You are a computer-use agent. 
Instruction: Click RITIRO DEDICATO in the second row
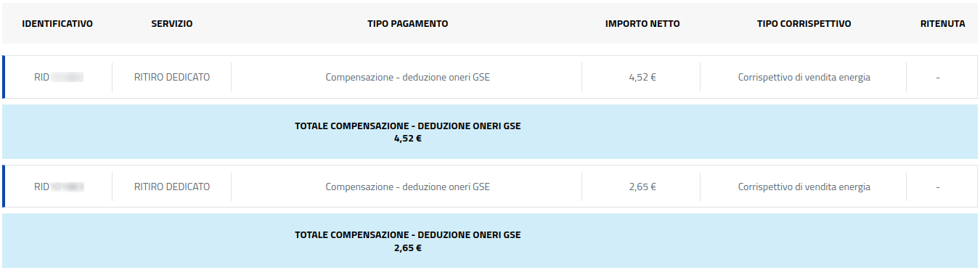pyautogui.click(x=172, y=187)
